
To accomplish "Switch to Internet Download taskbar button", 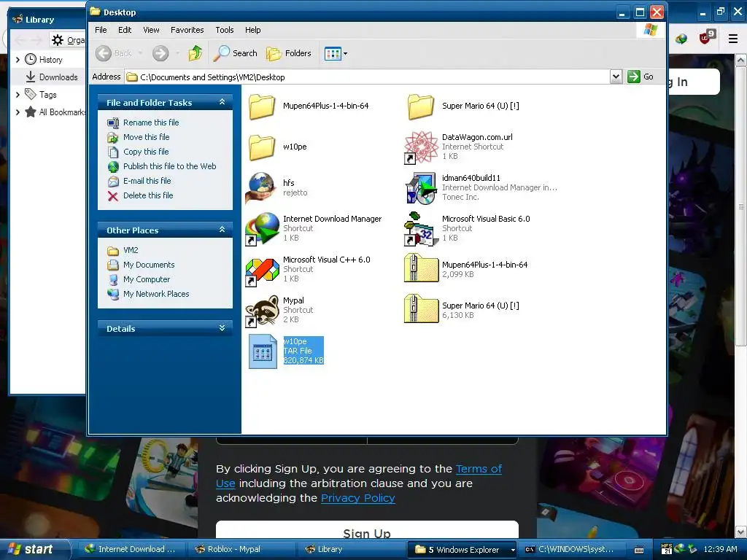I will coord(130,550).
